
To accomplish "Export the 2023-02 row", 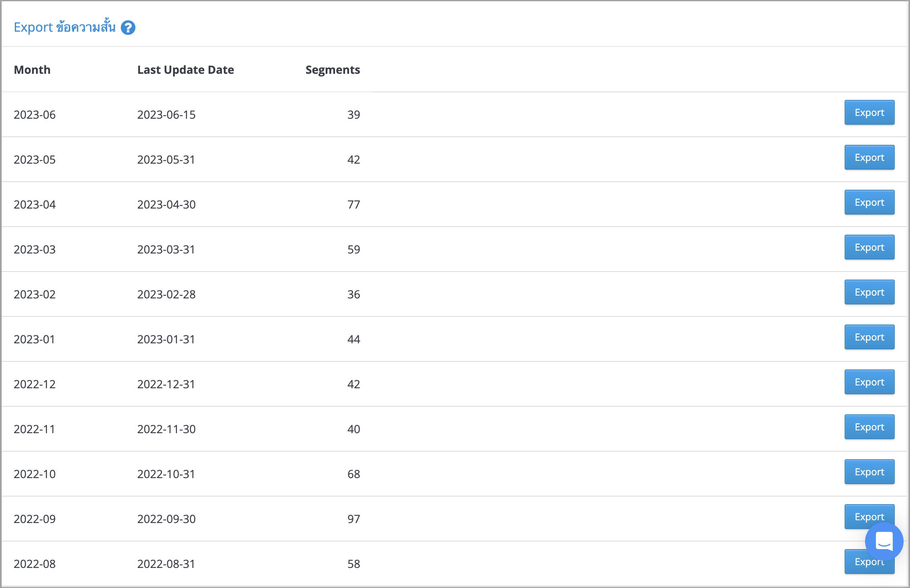I will pos(869,292).
